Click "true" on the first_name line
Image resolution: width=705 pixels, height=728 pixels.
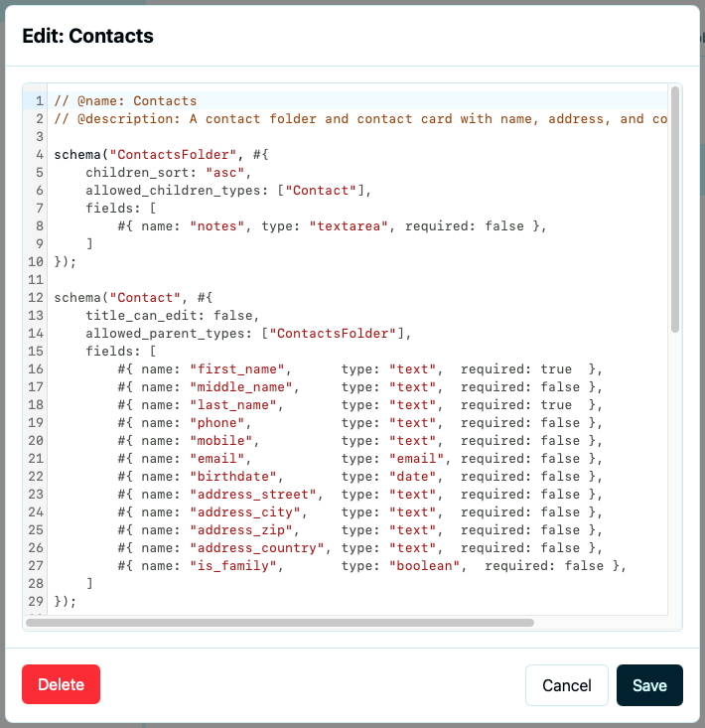coord(556,369)
